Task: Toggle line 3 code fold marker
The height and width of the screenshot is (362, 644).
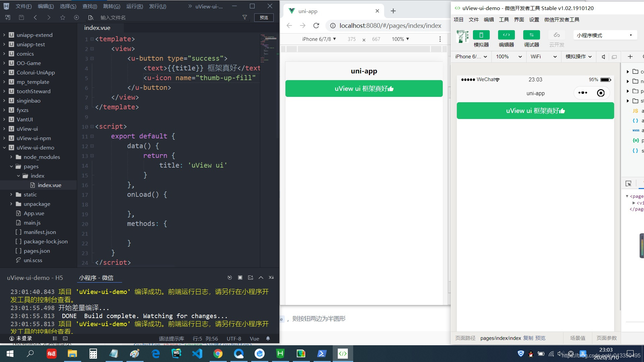Action: coord(92,59)
